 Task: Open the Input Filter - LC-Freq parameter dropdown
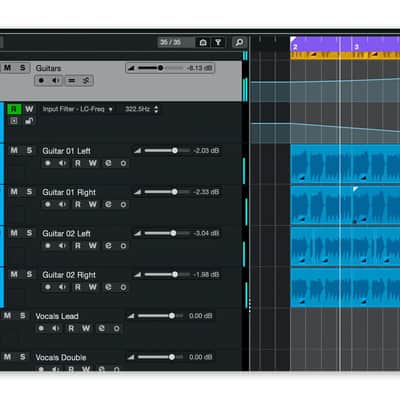(x=77, y=109)
